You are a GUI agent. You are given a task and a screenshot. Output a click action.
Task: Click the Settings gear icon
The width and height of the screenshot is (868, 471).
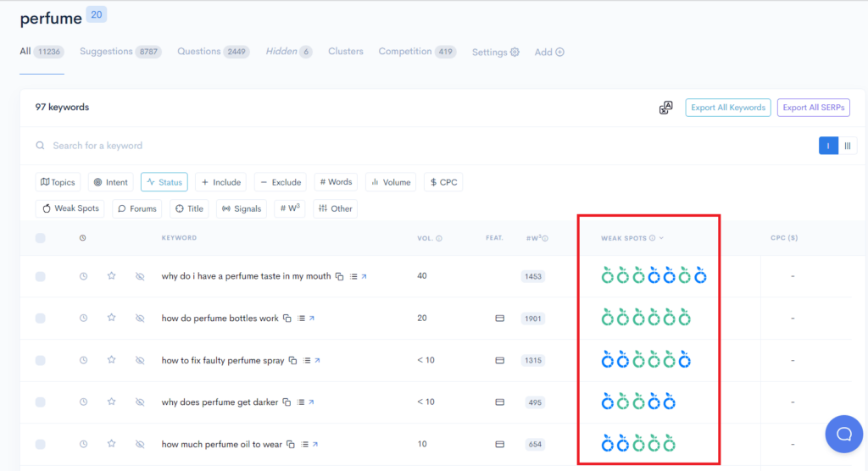515,52
